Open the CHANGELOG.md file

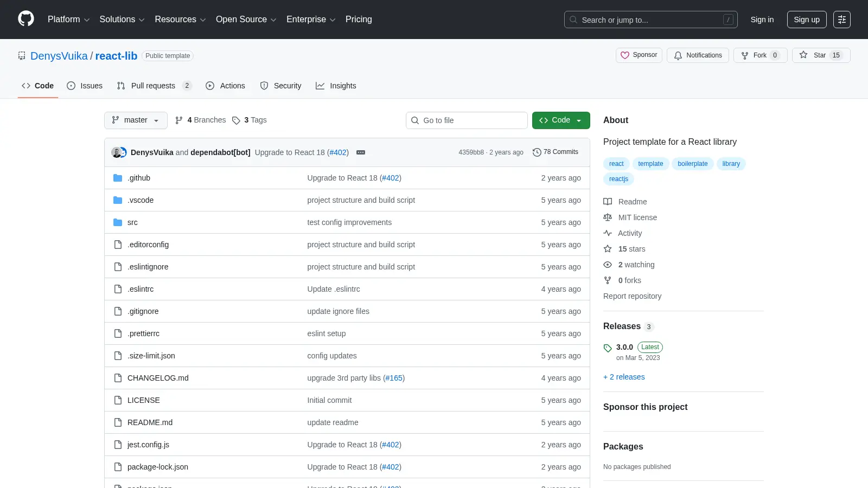pos(158,378)
